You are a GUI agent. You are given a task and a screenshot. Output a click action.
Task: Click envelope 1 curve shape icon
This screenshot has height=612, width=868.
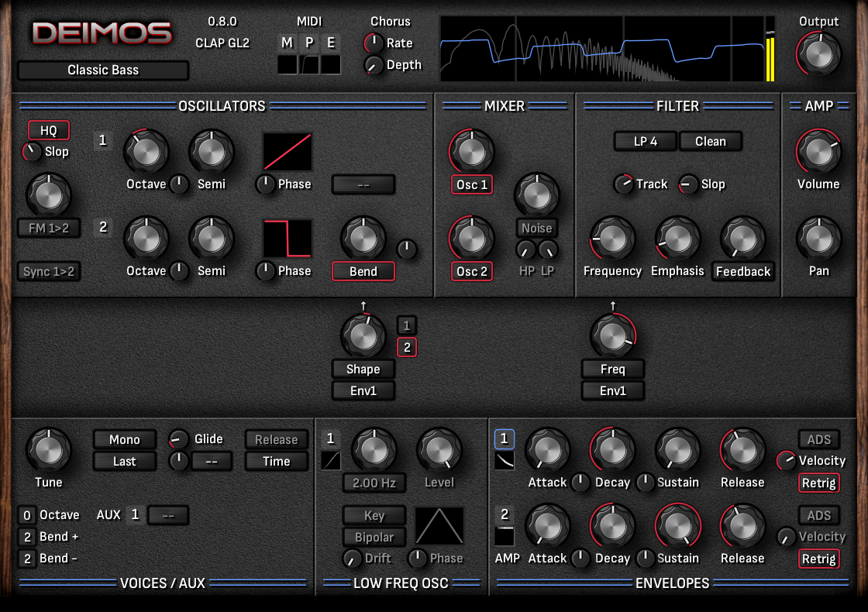tap(505, 460)
